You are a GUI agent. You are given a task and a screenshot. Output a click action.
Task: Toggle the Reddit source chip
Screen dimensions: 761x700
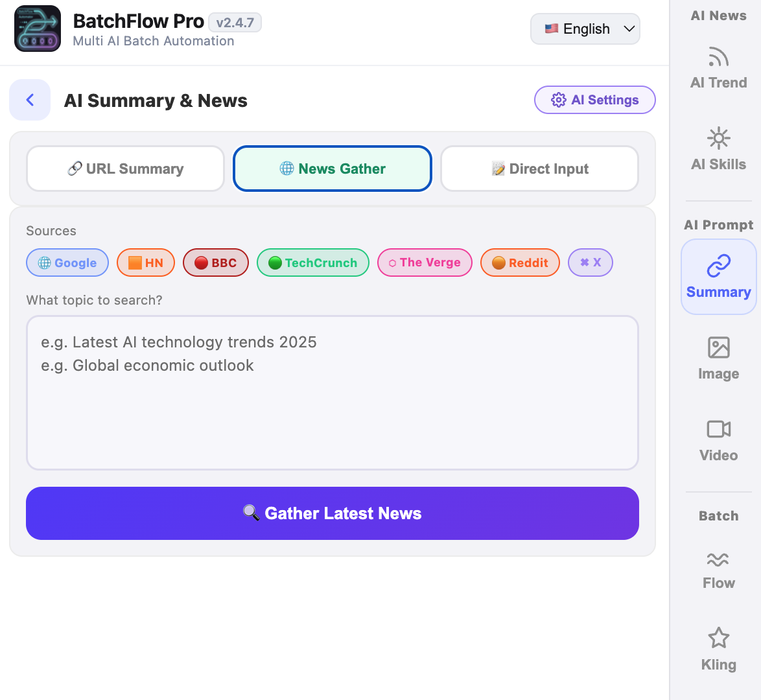pos(520,262)
